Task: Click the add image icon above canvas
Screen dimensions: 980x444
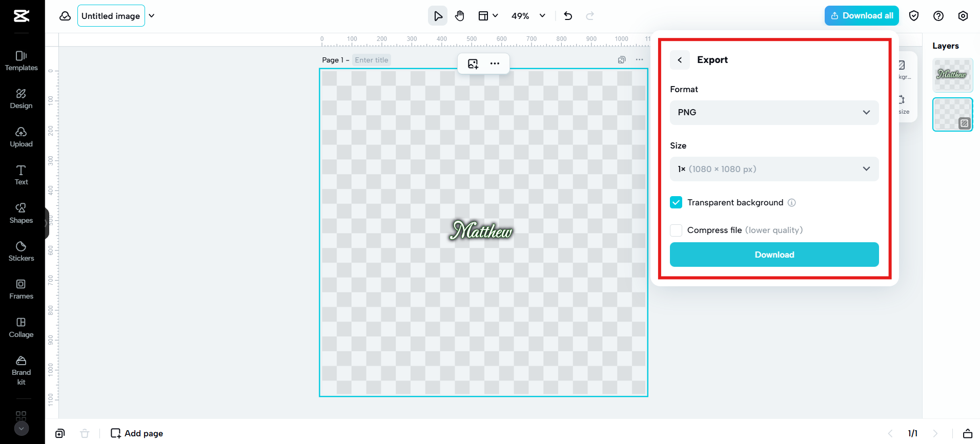Action: [x=473, y=64]
